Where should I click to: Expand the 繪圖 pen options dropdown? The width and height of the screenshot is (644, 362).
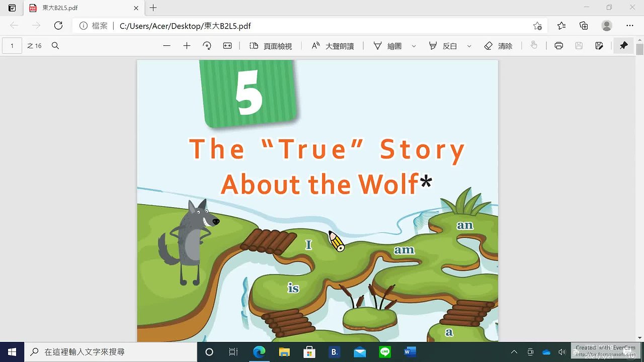pos(414,46)
